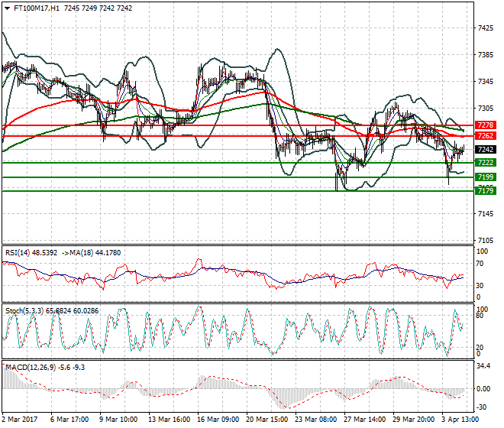The width and height of the screenshot is (504, 428).
Task: Open the chart menu triangle beside FT100M17
Action: point(7,8)
